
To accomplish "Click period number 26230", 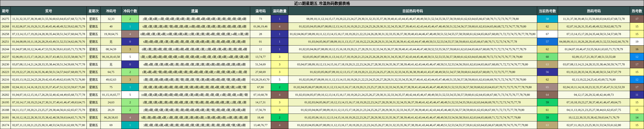I will pos(5,64).
